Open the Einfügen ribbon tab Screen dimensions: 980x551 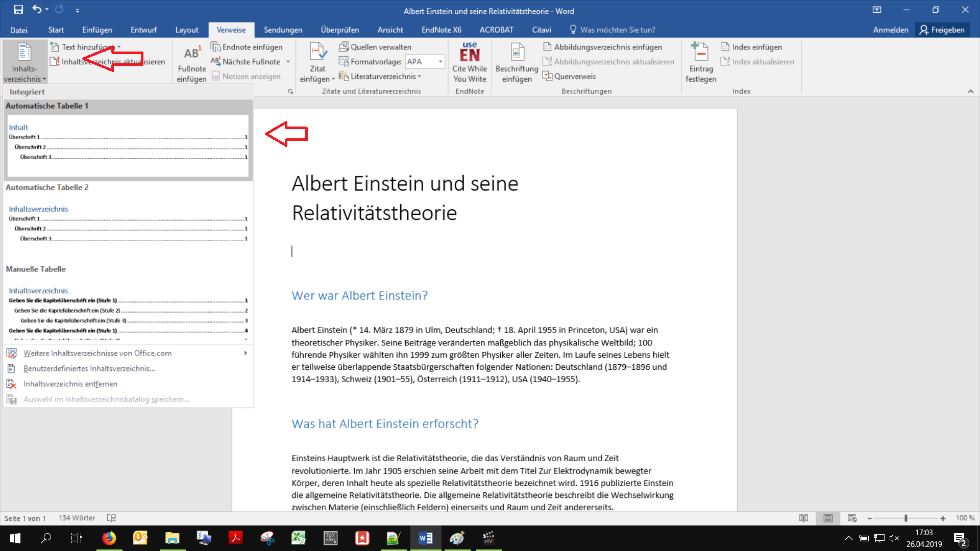coord(97,30)
